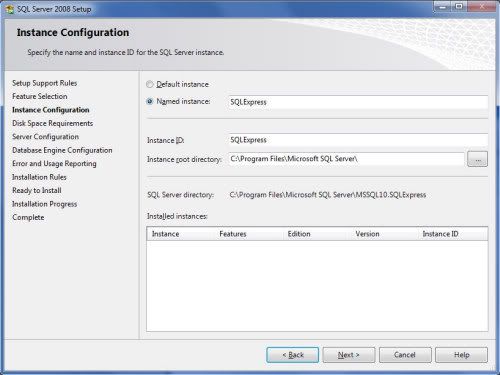Click the Instance column header
Screen dimensions: 500x375
pos(180,234)
